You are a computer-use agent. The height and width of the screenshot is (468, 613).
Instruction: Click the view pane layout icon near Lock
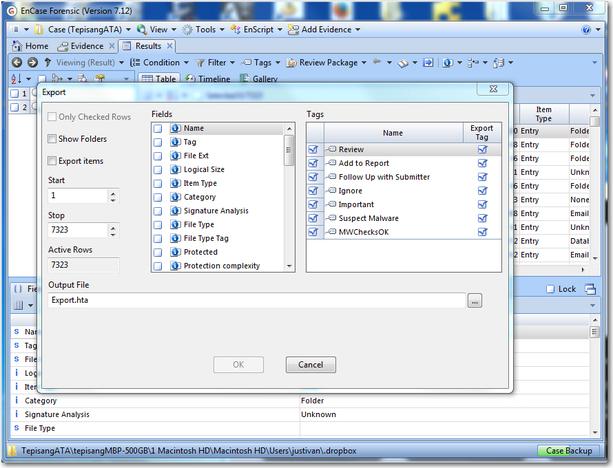[x=590, y=289]
